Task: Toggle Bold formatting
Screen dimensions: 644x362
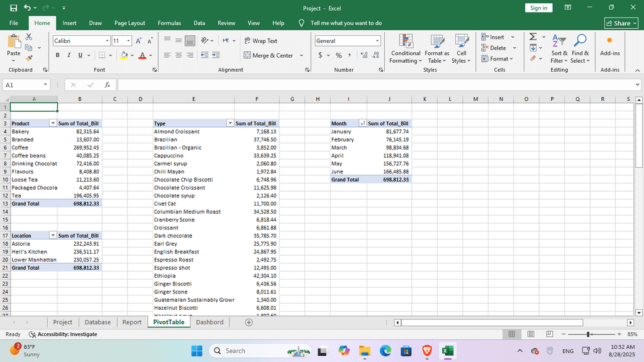Action: 58,55
